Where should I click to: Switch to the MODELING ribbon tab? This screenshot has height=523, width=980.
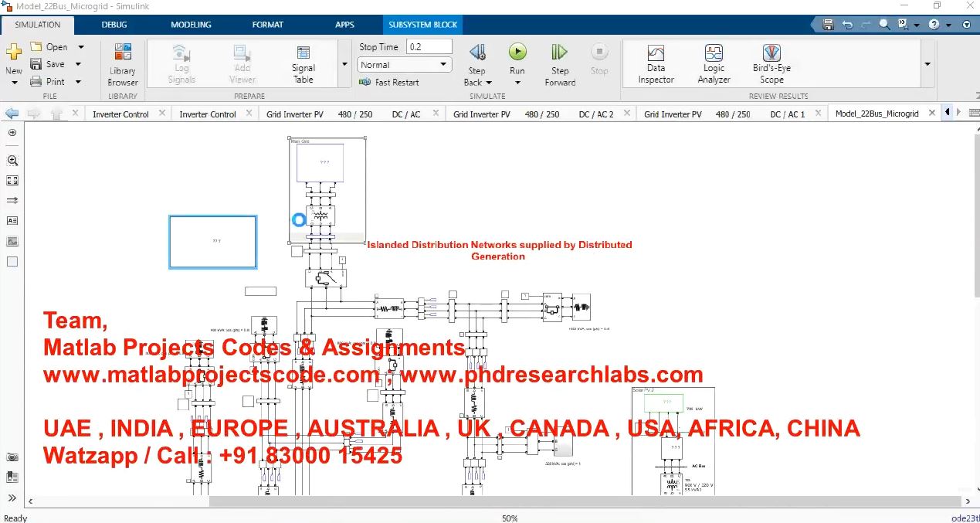pos(191,25)
